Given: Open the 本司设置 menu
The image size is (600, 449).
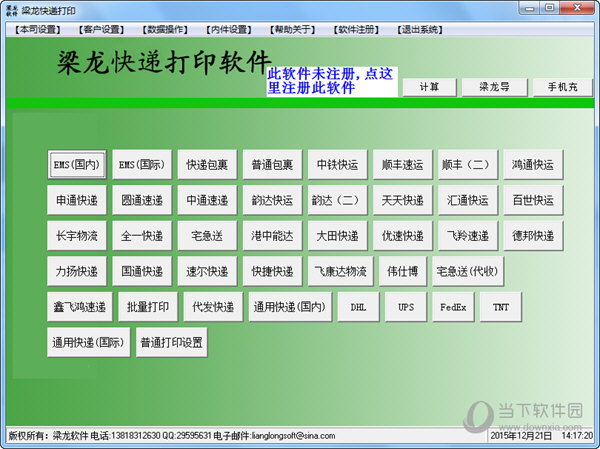Looking at the screenshot, I should (x=38, y=30).
